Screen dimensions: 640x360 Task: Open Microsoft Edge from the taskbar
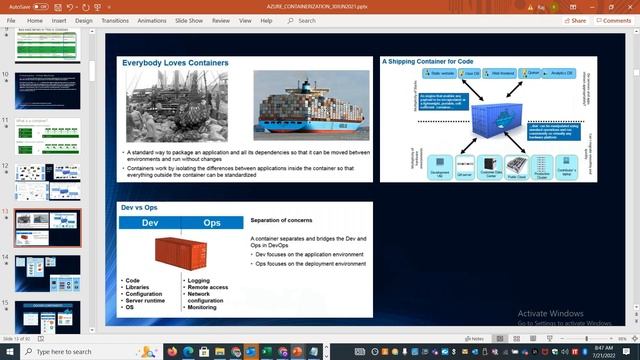[x=188, y=351]
